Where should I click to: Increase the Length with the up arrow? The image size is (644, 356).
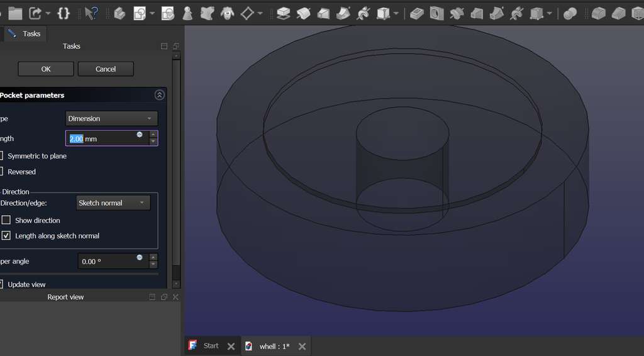pos(153,135)
